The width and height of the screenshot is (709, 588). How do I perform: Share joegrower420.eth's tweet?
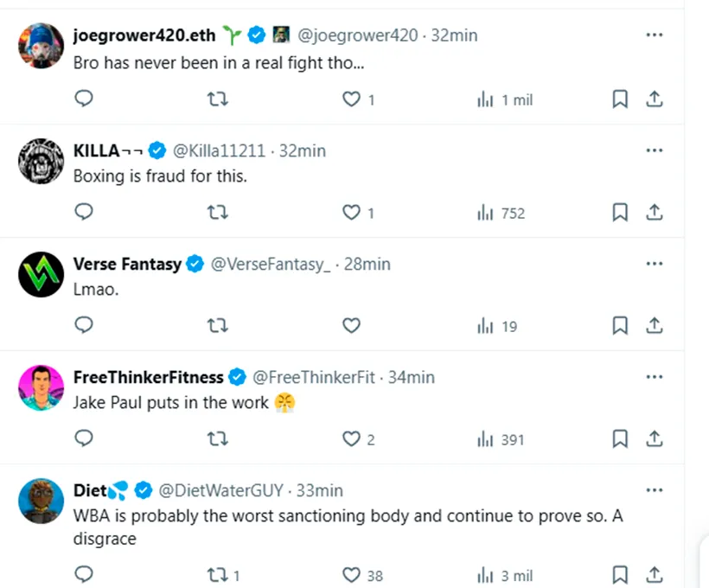click(655, 99)
